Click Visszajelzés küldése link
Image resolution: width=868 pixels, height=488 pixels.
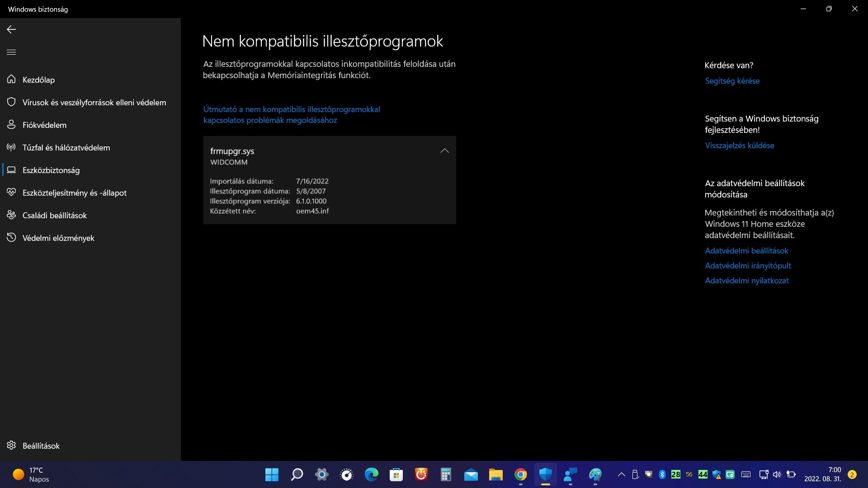point(739,145)
